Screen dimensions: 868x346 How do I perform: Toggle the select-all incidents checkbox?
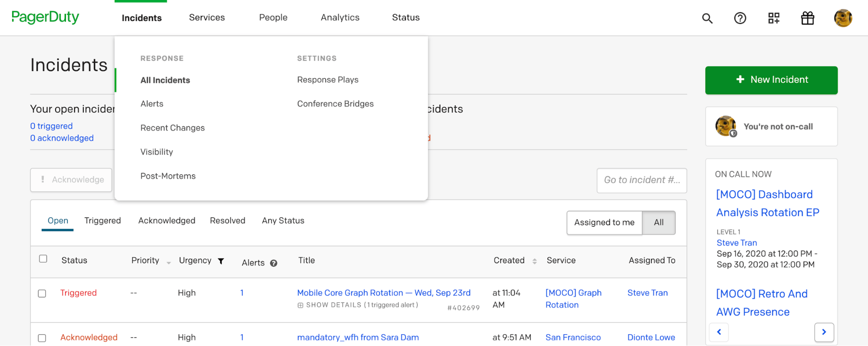coord(43,259)
